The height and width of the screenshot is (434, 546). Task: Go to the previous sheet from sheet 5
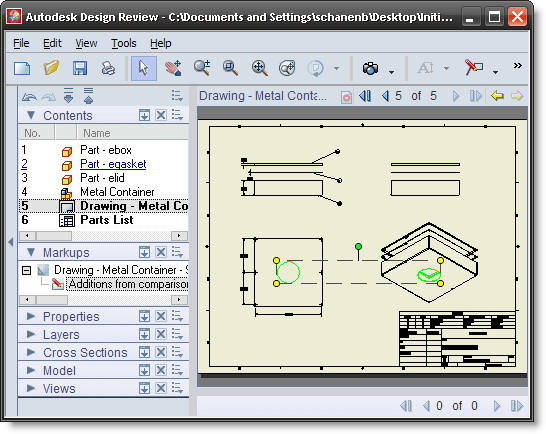(385, 96)
